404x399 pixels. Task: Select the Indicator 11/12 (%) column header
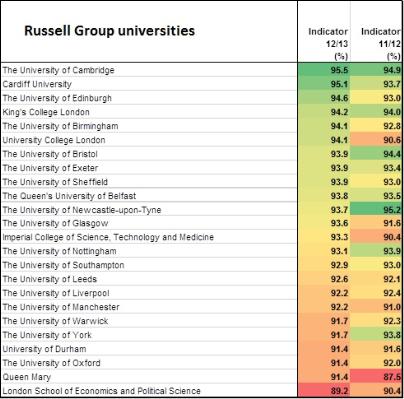point(376,31)
